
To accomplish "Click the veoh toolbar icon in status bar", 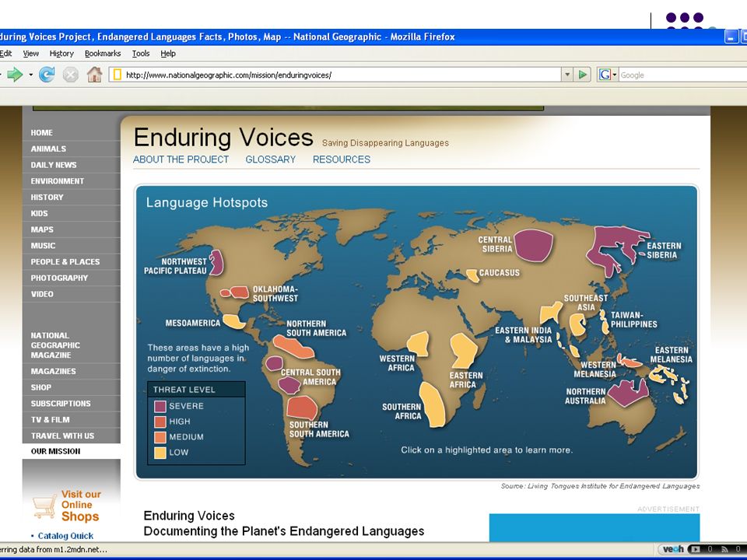I will point(673,549).
